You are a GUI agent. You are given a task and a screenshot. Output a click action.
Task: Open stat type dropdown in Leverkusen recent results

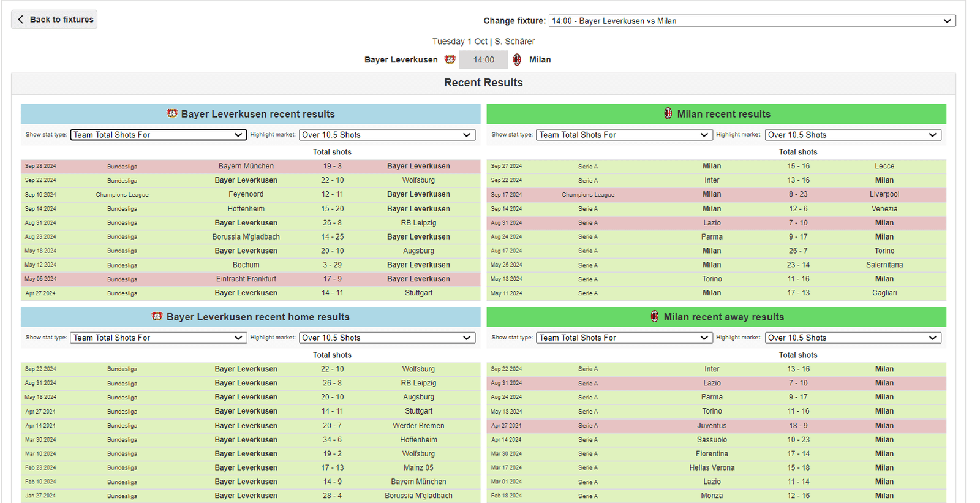pyautogui.click(x=159, y=135)
